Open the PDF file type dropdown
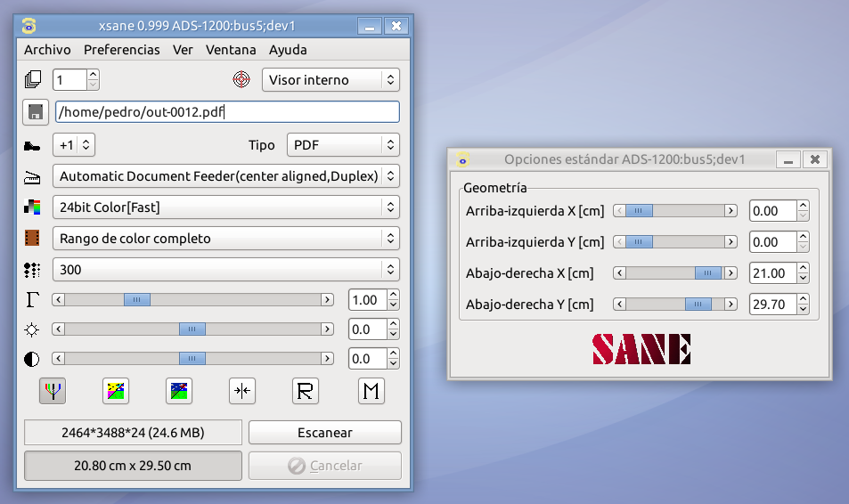Viewport: 849px width, 504px height. pos(342,145)
